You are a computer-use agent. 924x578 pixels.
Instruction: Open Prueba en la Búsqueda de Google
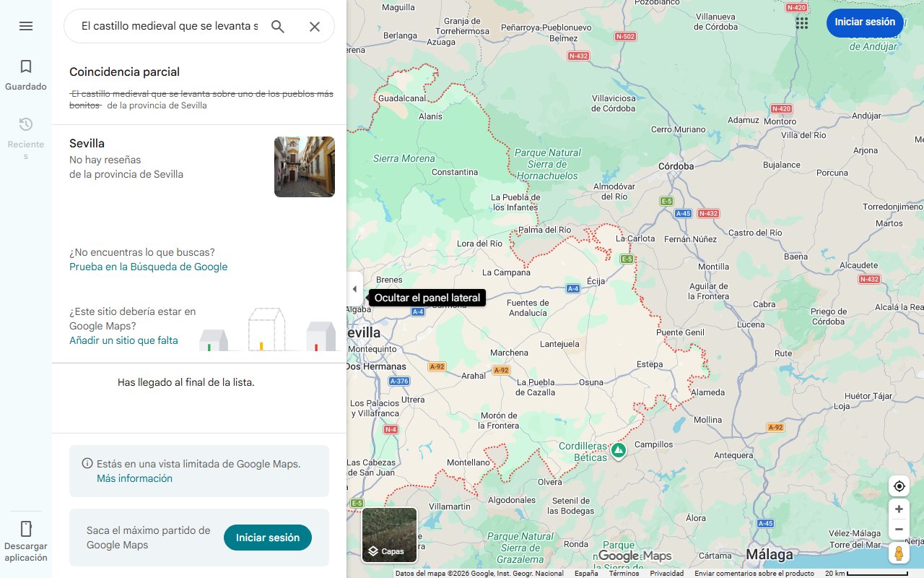[148, 267]
